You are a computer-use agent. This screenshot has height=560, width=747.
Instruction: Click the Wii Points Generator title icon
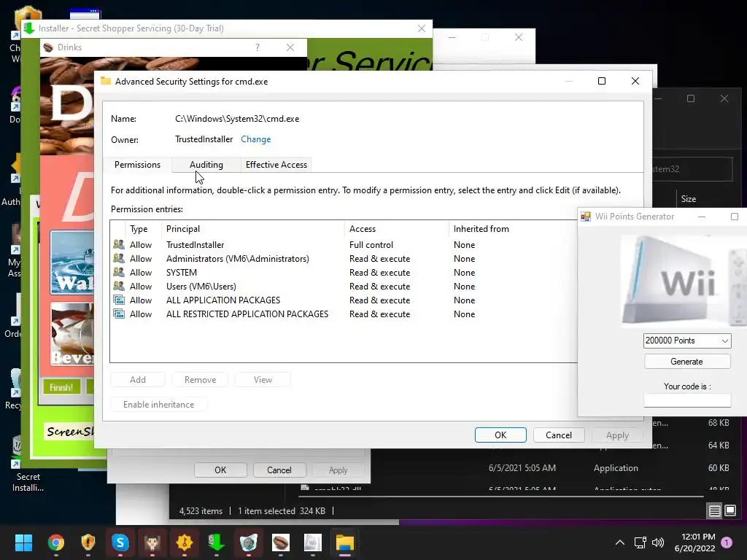[586, 217]
